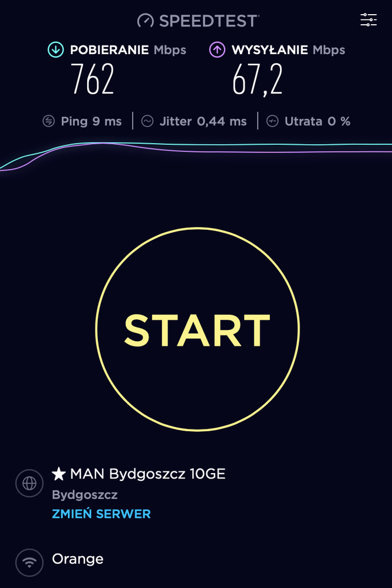The width and height of the screenshot is (392, 588).
Task: Click the SPEEDTEST title text
Action: (x=209, y=21)
